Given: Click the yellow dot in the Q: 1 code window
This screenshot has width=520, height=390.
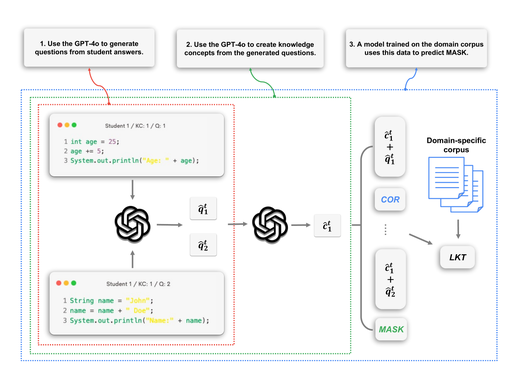Looking at the screenshot, I should tap(67, 125).
